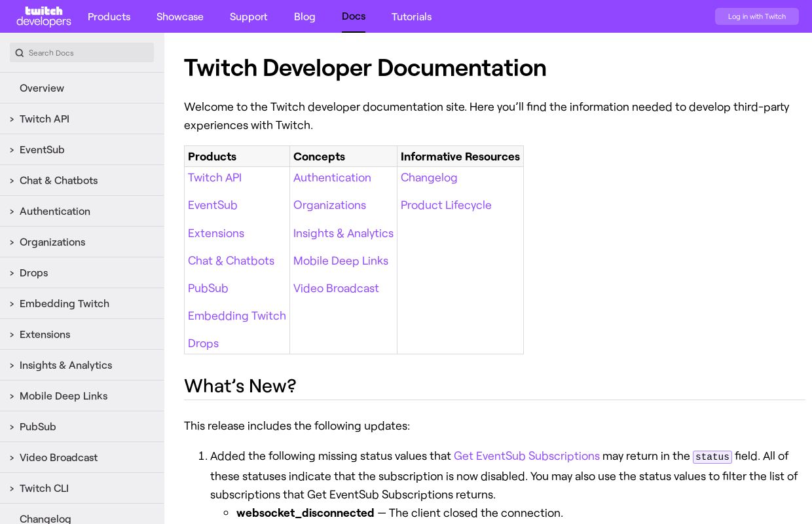Follow the Product Lifecycle link
Image resolution: width=812 pixels, height=524 pixels.
point(446,205)
